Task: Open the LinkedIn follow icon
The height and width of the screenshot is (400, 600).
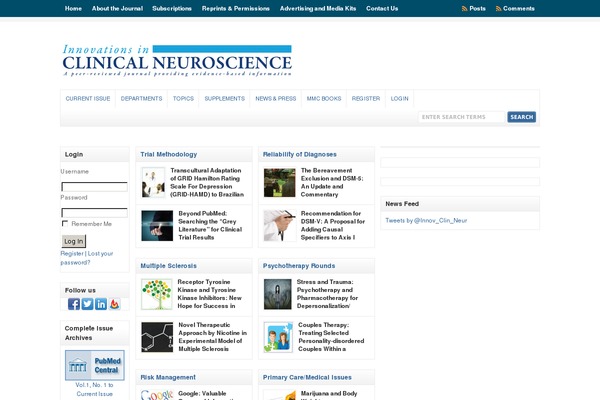Action: tap(101, 304)
